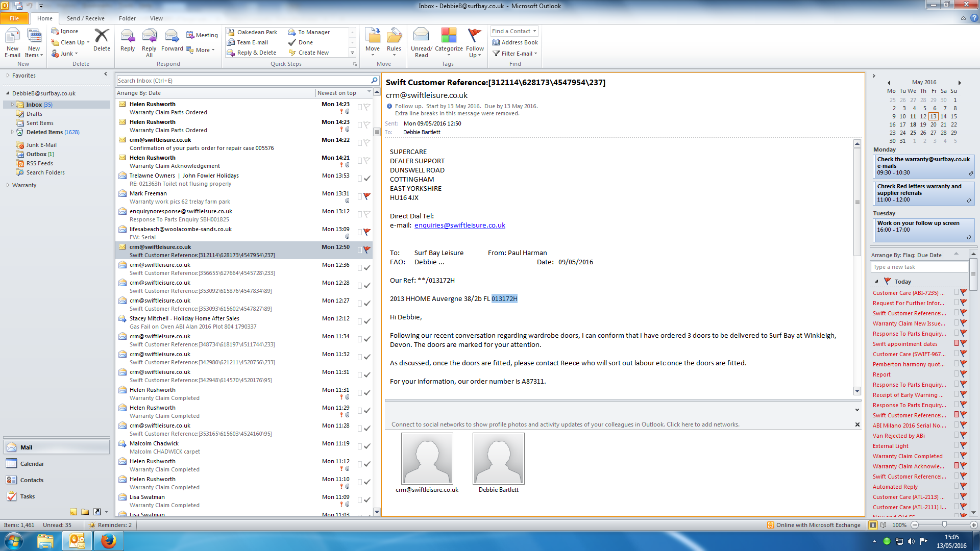Open the enquiries@swiftleisure.co.uk link
Viewport: 980px width, 551px height.
(459, 225)
